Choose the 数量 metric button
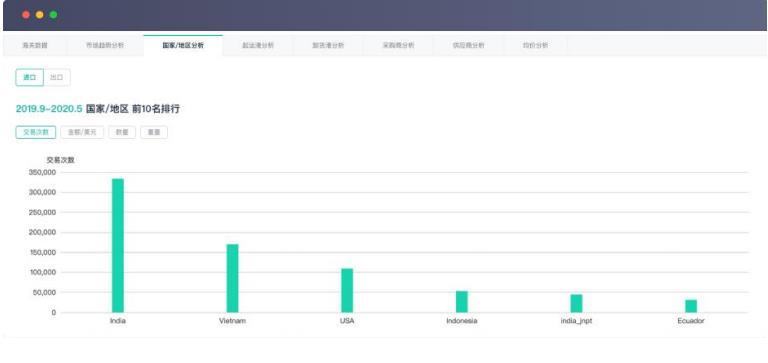The image size is (768, 363). pyautogui.click(x=122, y=132)
